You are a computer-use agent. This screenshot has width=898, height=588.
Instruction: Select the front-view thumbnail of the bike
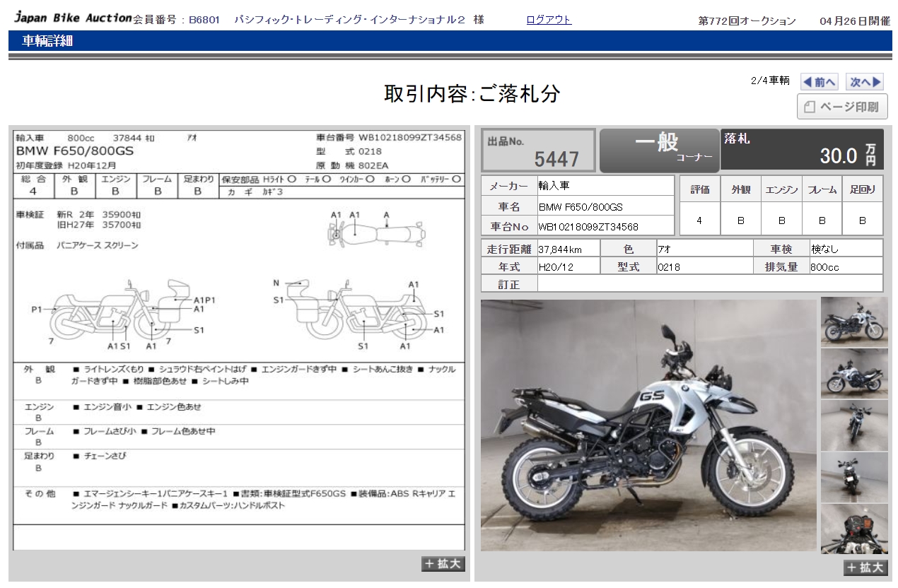point(854,425)
